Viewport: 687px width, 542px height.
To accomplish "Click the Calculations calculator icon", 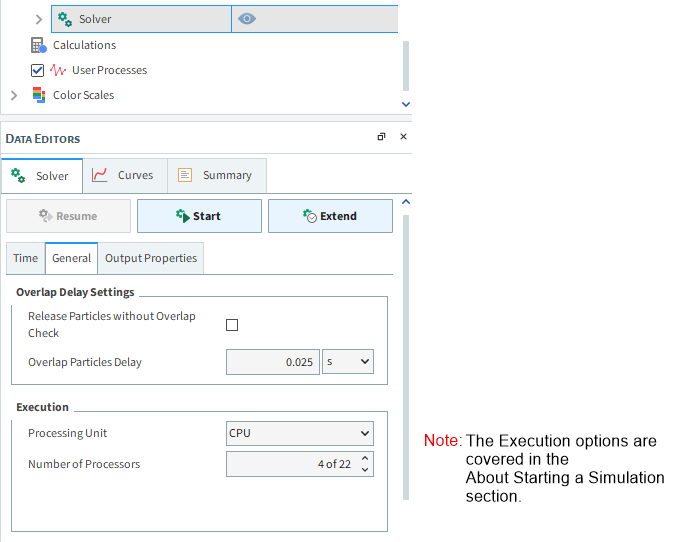I will tap(39, 45).
